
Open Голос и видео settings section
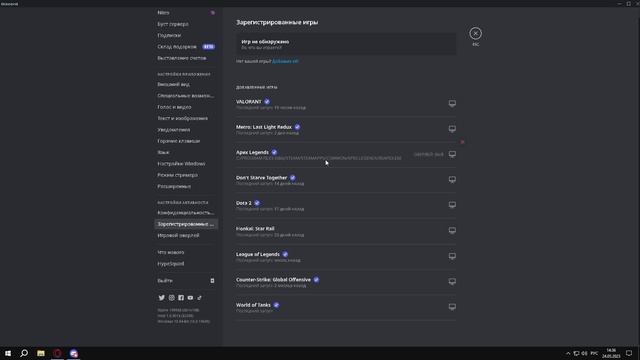(x=186, y=107)
